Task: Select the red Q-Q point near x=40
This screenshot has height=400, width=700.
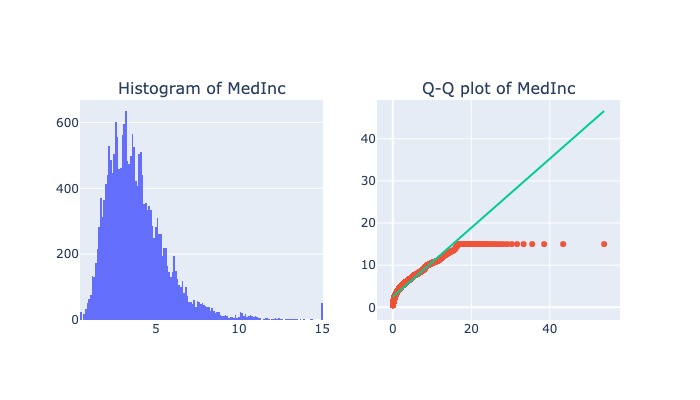Action: (x=544, y=243)
